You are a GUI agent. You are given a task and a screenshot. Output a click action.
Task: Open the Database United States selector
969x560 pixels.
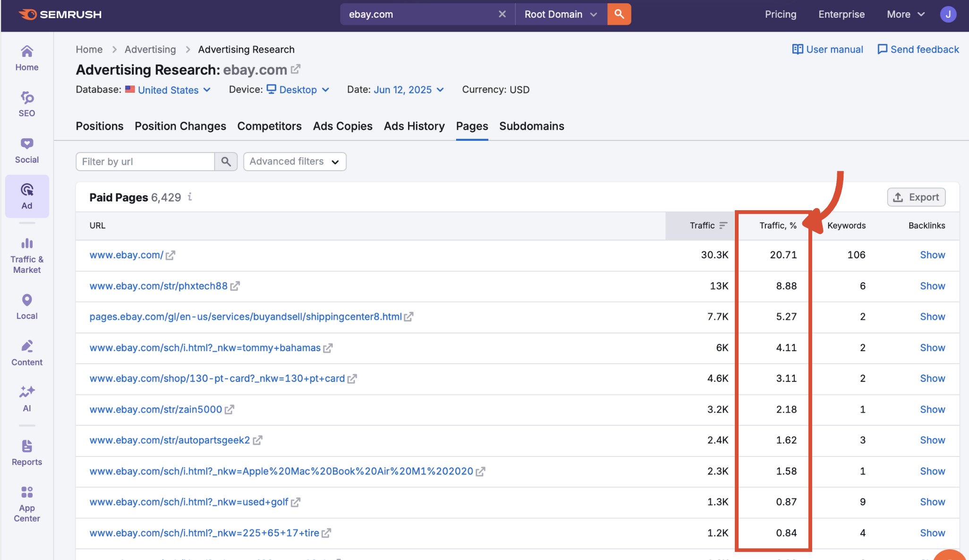(x=168, y=90)
